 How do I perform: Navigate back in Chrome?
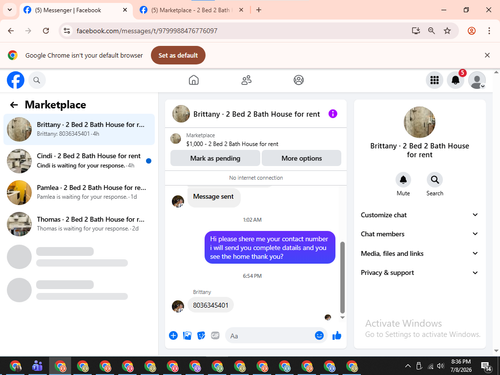(x=11, y=31)
